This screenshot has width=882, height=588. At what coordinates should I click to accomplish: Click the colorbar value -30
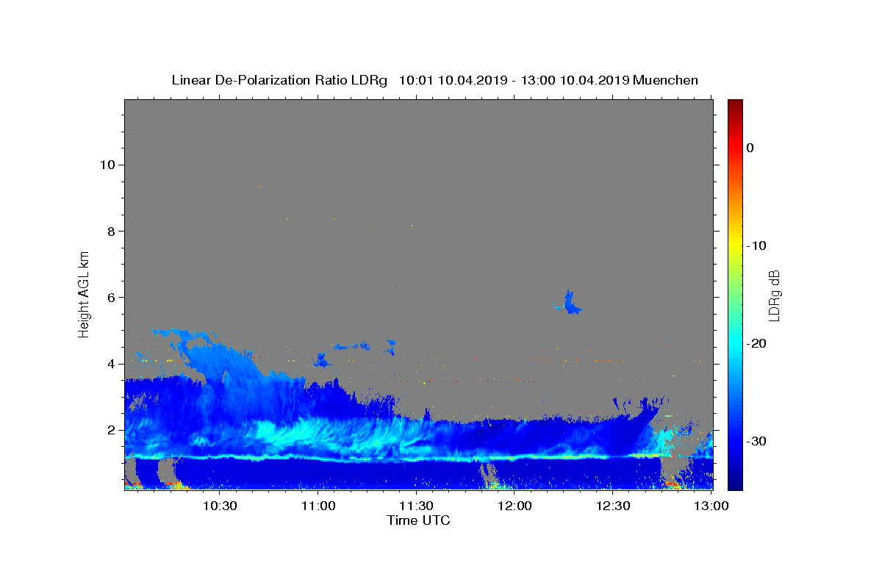click(x=757, y=441)
